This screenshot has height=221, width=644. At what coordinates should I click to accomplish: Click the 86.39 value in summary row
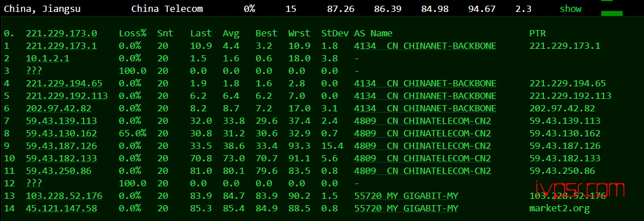388,9
